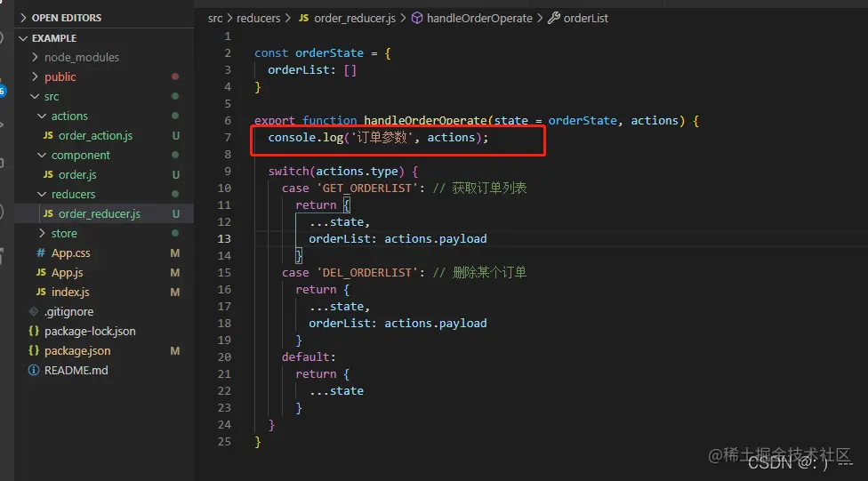The image size is (868, 481).
Task: Click the braces icon beside package-lock.json
Action: [x=34, y=331]
